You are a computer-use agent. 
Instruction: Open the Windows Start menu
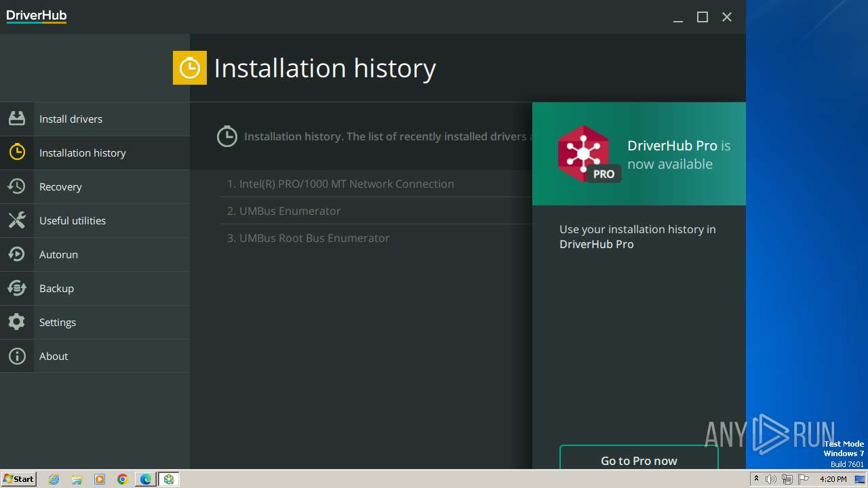point(18,479)
